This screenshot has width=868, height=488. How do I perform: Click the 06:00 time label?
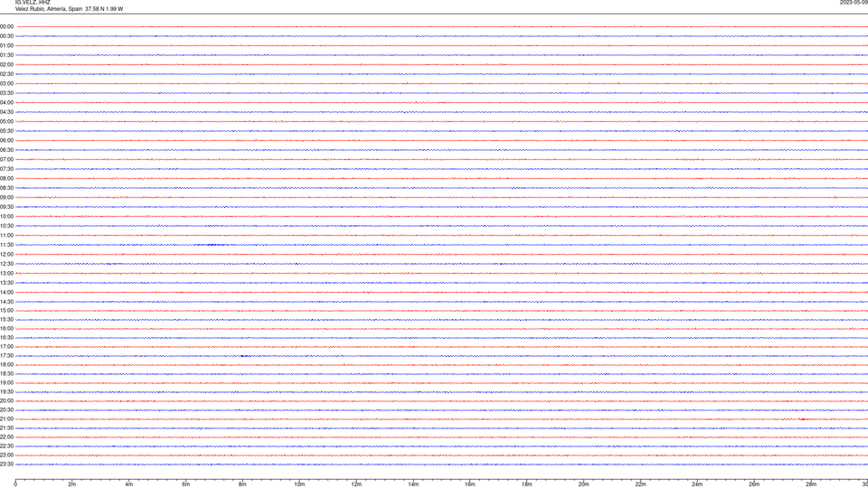[x=6, y=141]
